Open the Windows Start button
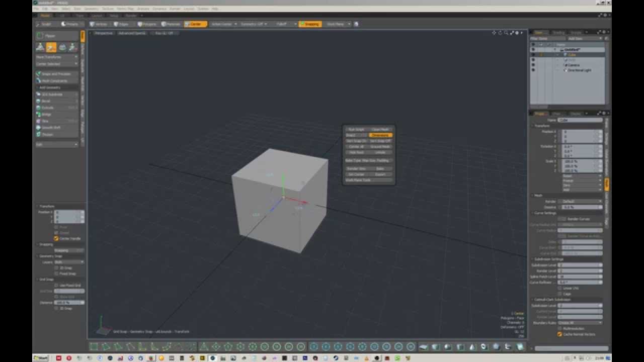Screen dimensions: 644x362 coord(41,358)
